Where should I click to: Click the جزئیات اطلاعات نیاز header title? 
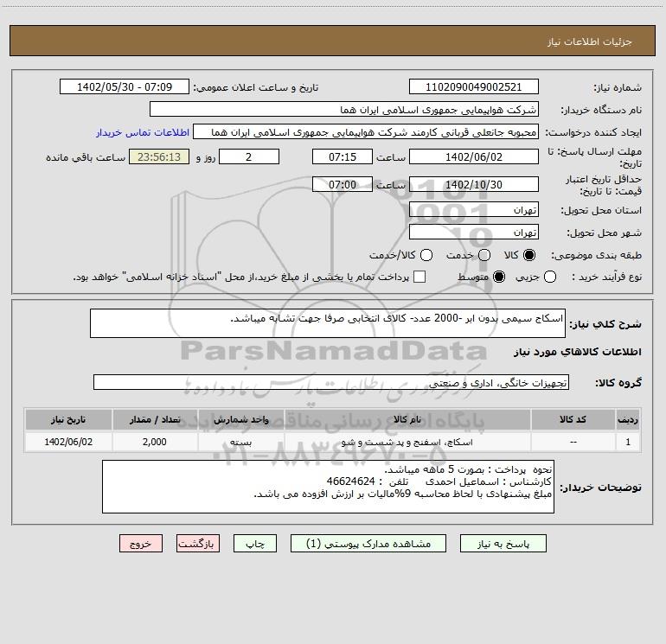(x=589, y=41)
